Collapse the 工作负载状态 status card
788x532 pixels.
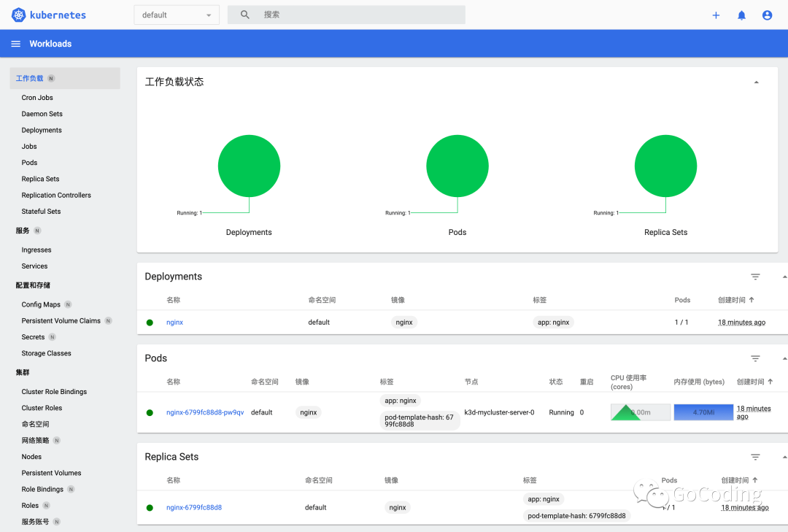coord(756,82)
